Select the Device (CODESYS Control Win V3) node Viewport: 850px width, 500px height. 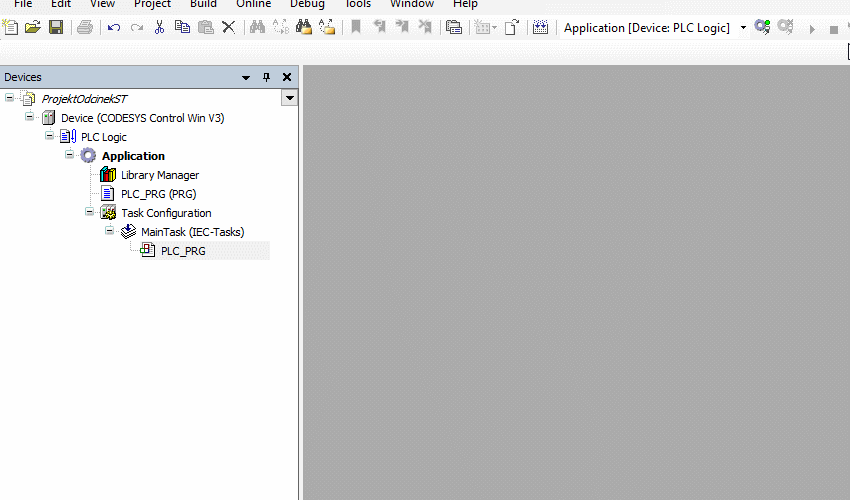[142, 118]
